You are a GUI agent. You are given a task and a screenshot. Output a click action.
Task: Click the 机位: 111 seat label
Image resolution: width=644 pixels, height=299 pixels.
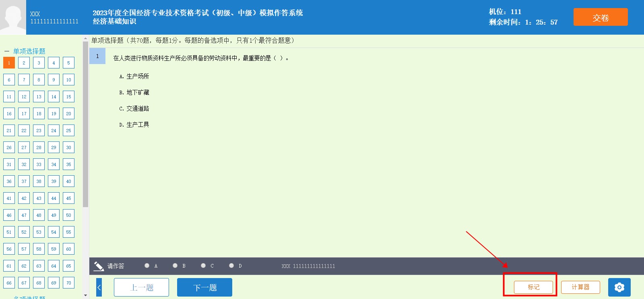tap(505, 12)
